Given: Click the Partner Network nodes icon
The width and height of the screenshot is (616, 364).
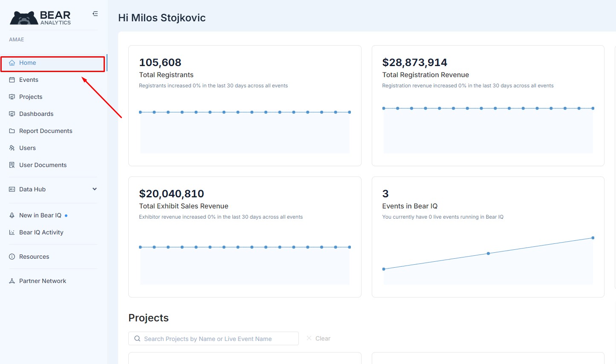Looking at the screenshot, I should tap(12, 281).
